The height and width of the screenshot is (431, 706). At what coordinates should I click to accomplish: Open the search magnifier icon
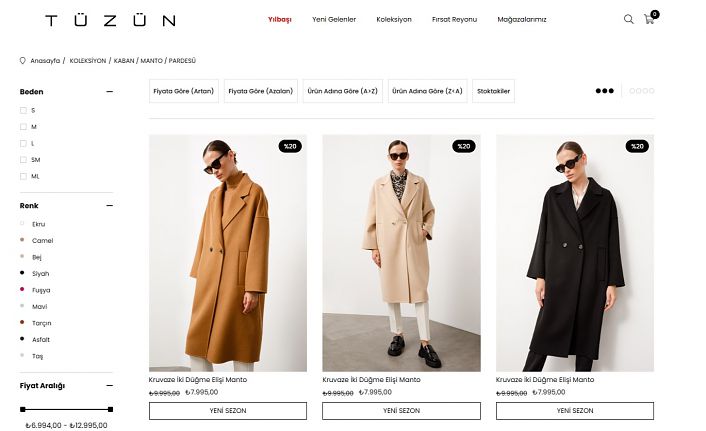click(x=629, y=19)
